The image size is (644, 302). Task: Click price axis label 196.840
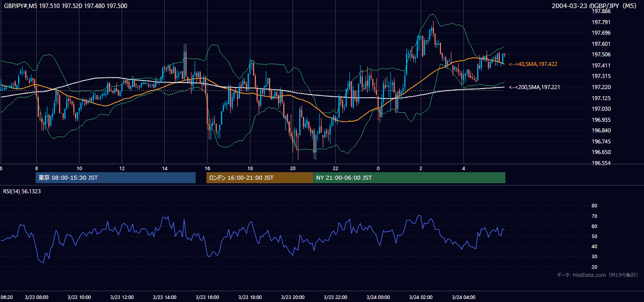601,130
